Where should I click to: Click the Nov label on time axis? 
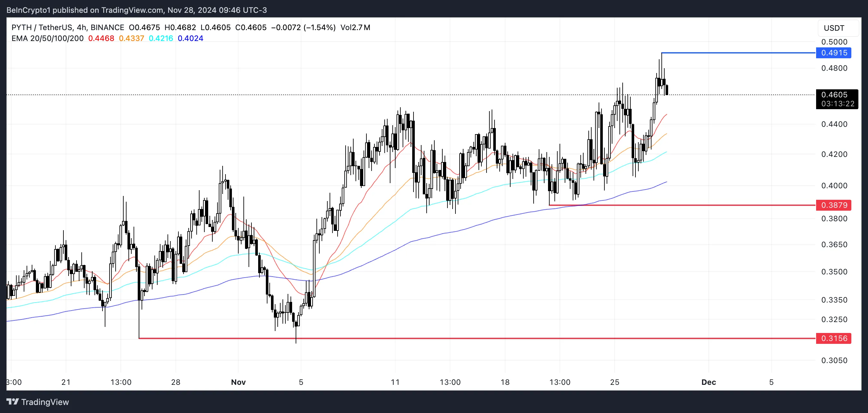pos(238,382)
